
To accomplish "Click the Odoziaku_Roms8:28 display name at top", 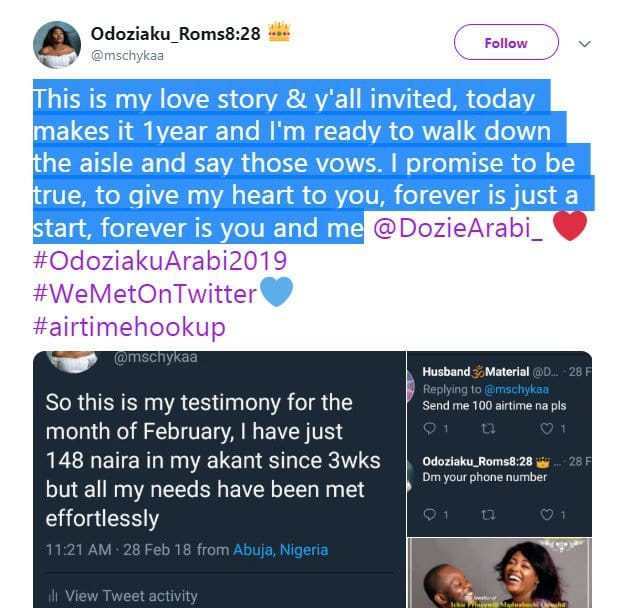I will [x=175, y=33].
